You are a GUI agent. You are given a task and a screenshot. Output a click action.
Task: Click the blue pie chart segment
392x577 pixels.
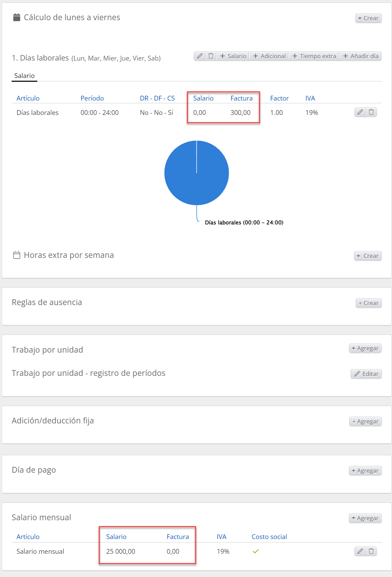tap(197, 178)
